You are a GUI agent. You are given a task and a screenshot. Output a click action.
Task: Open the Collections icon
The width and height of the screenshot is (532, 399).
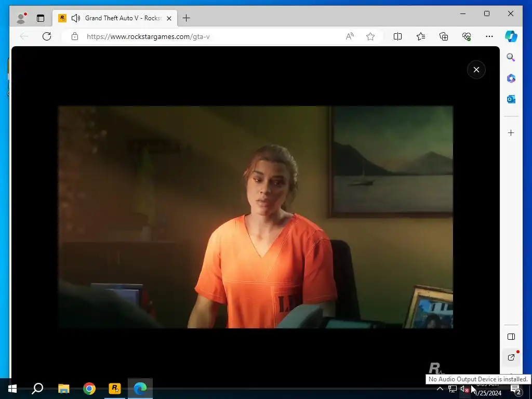tap(444, 36)
